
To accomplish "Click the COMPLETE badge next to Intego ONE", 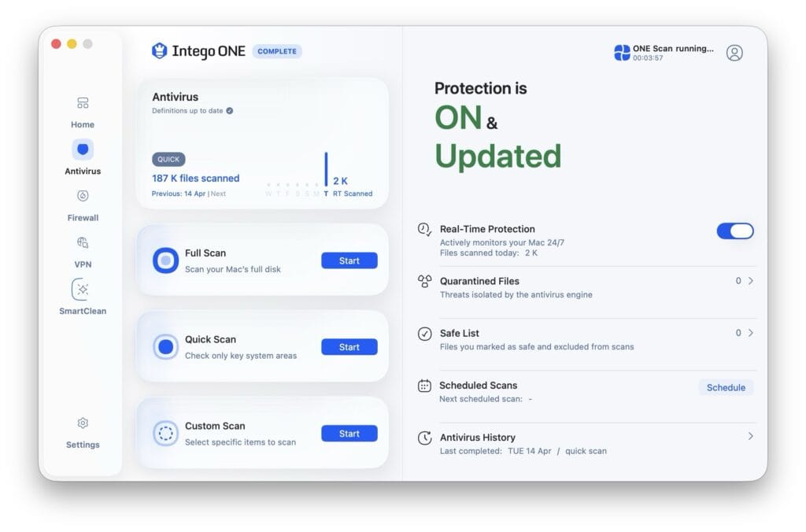I will pyautogui.click(x=277, y=51).
